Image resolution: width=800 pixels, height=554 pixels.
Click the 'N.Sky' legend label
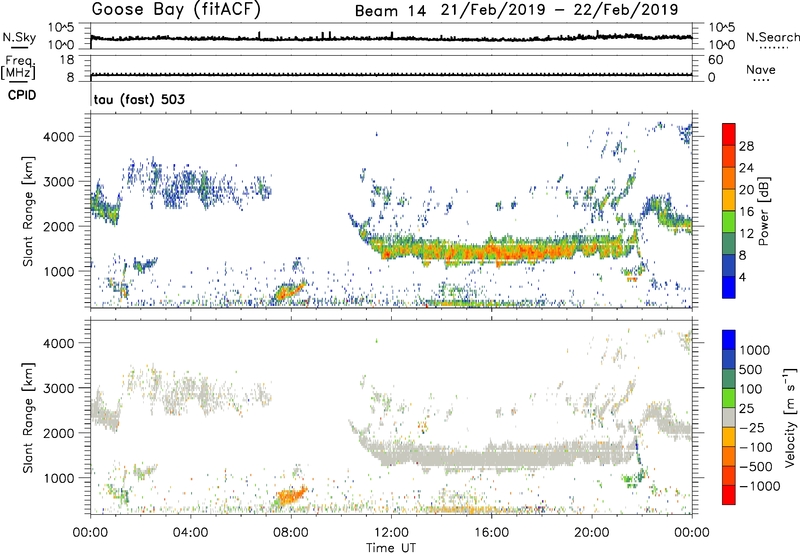coord(19,37)
